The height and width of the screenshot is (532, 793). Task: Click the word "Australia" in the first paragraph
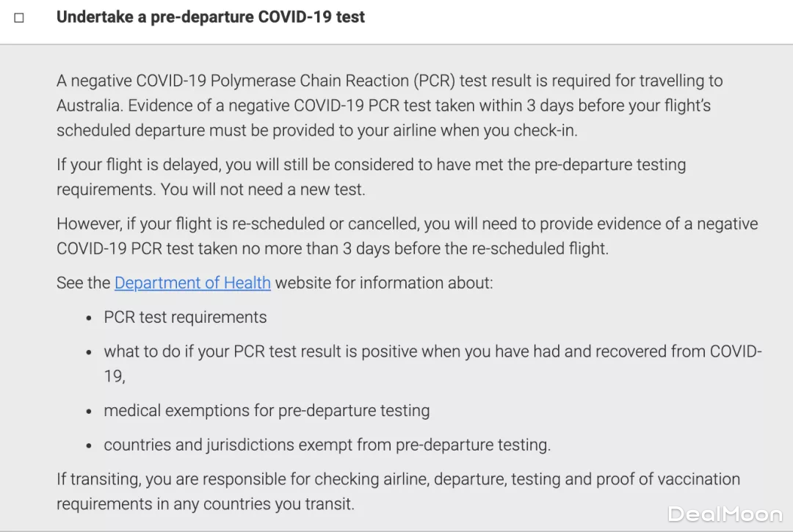tap(90, 106)
